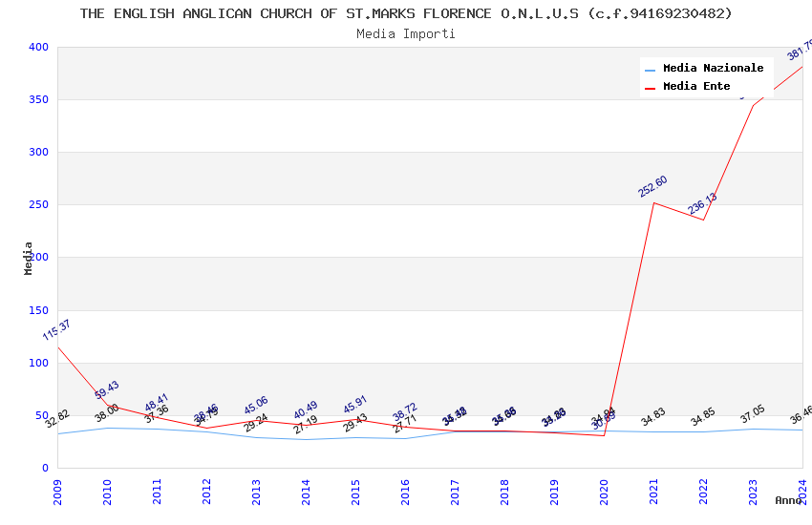This screenshot has height=525, width=812.
Task: Select year 2013 on the horizontal axis
Action: coord(256,492)
